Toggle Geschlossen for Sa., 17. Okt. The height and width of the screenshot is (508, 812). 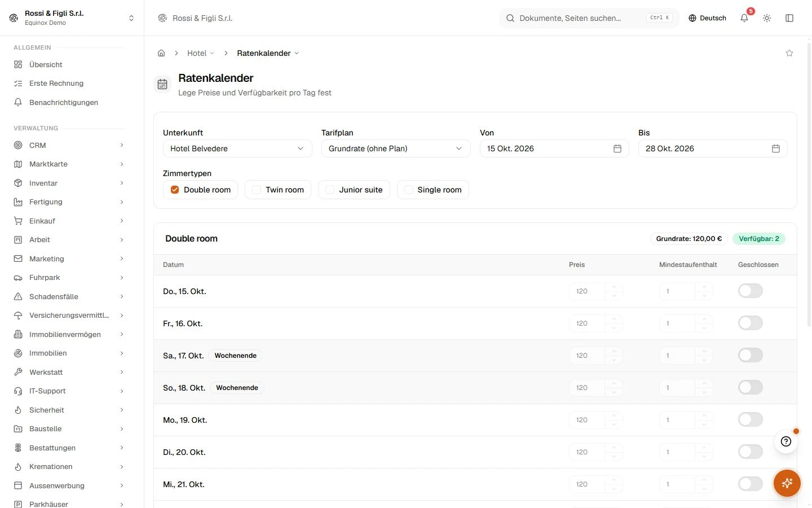click(x=751, y=355)
